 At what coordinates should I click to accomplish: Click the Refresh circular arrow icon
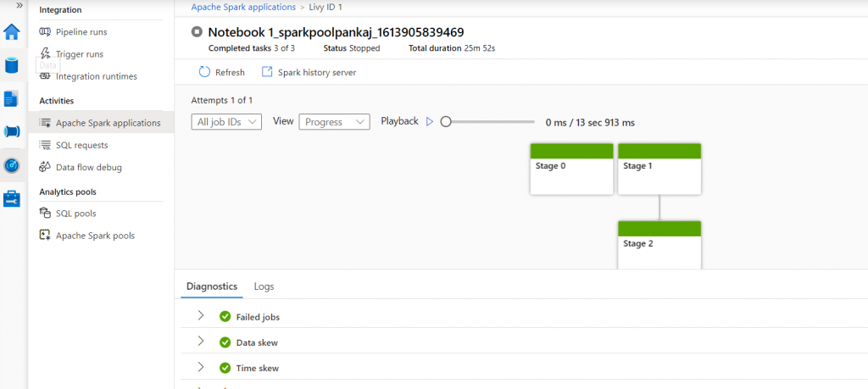click(204, 73)
